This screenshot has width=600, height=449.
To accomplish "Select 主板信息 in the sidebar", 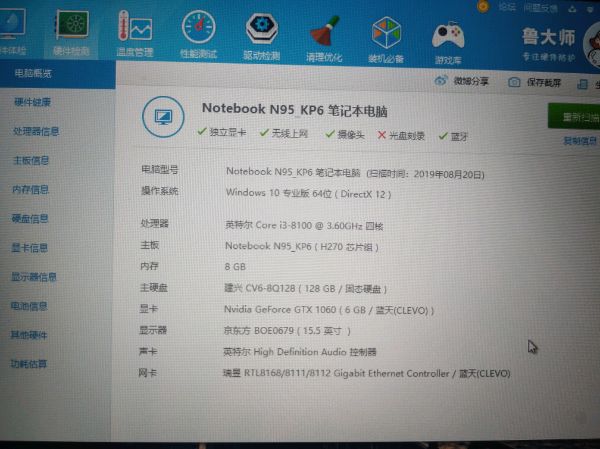I will [x=31, y=160].
